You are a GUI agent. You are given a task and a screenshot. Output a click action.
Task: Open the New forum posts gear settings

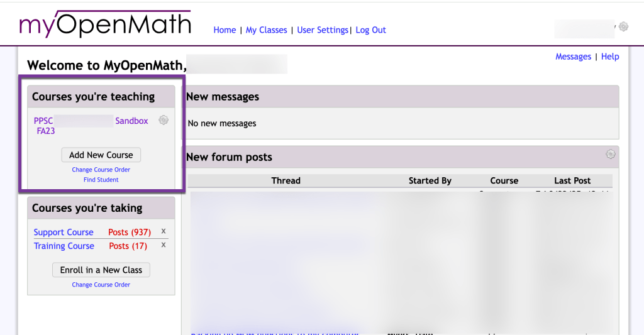point(611,154)
